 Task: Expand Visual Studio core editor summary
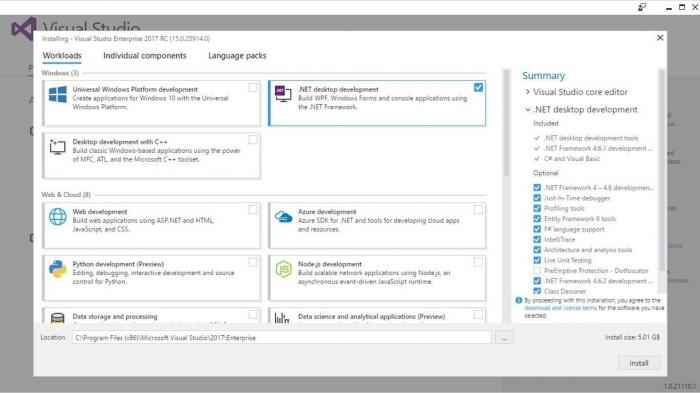tap(528, 92)
